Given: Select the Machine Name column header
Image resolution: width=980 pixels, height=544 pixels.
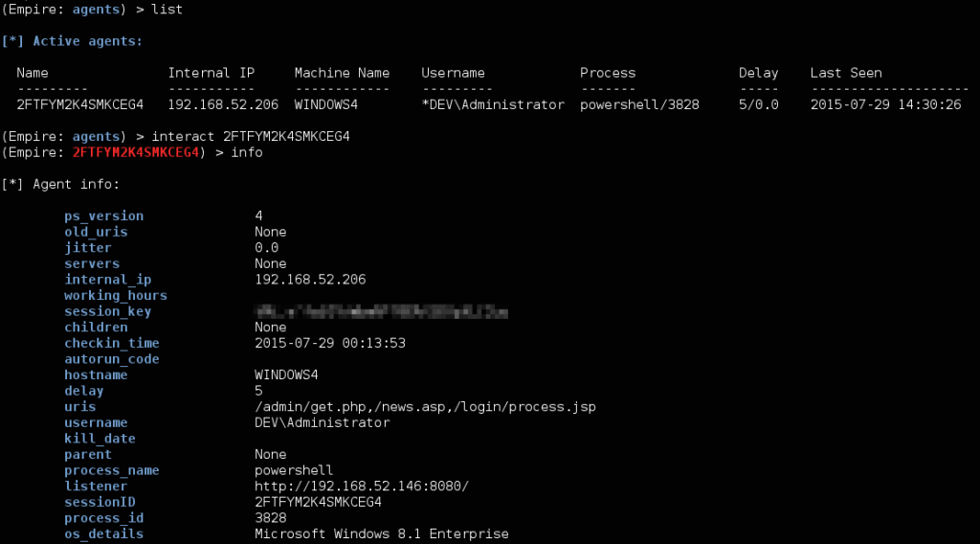Looking at the screenshot, I should (x=342, y=73).
